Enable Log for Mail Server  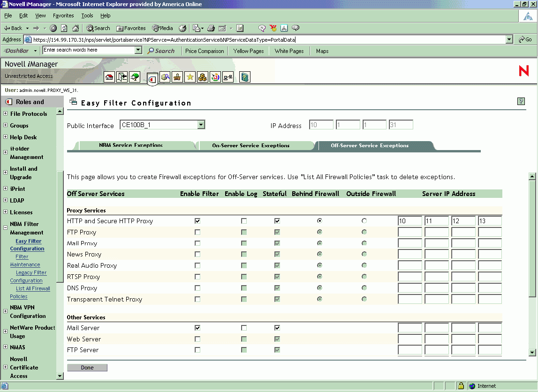point(244,328)
